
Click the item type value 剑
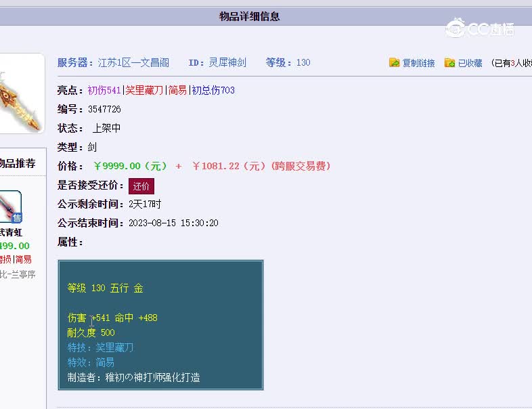pos(92,147)
